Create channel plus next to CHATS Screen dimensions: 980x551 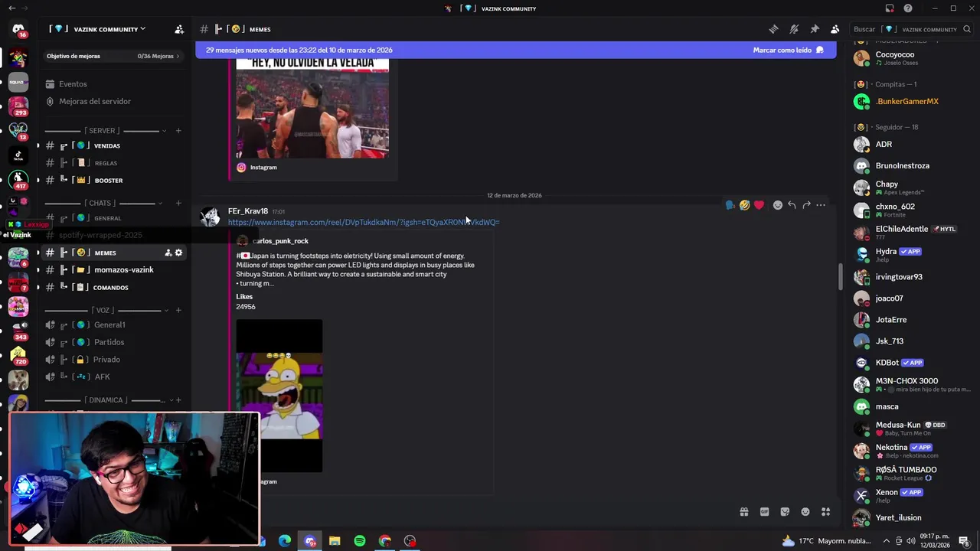pyautogui.click(x=178, y=204)
